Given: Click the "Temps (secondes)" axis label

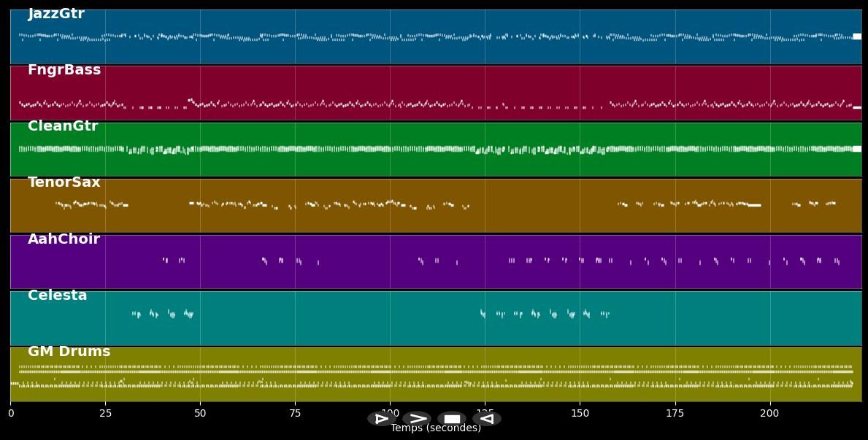Looking at the screenshot, I should coord(436,428).
